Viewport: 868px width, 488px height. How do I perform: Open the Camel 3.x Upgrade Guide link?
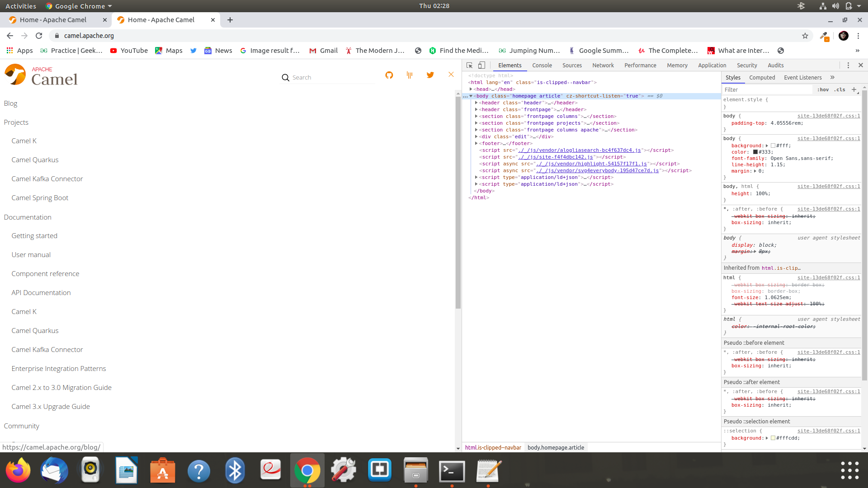pyautogui.click(x=51, y=407)
